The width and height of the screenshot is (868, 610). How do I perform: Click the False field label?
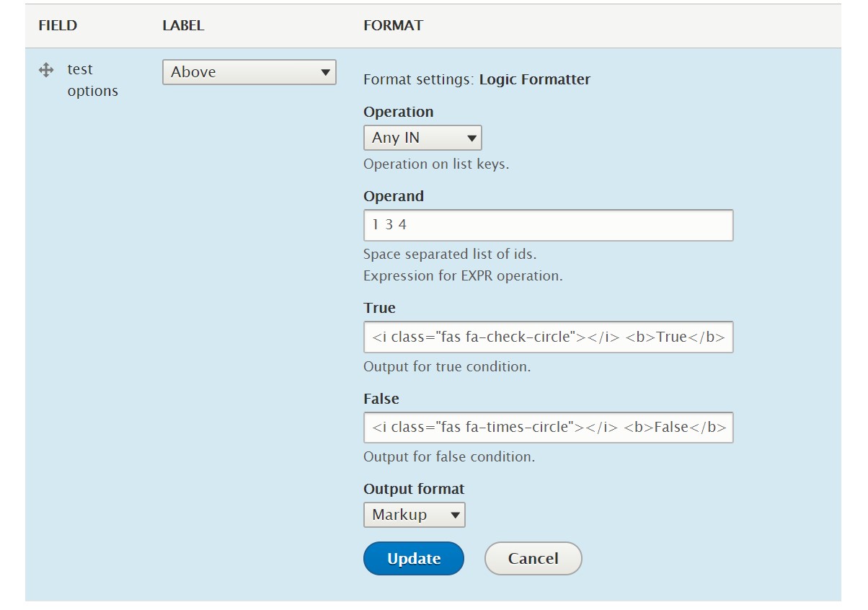pyautogui.click(x=381, y=399)
